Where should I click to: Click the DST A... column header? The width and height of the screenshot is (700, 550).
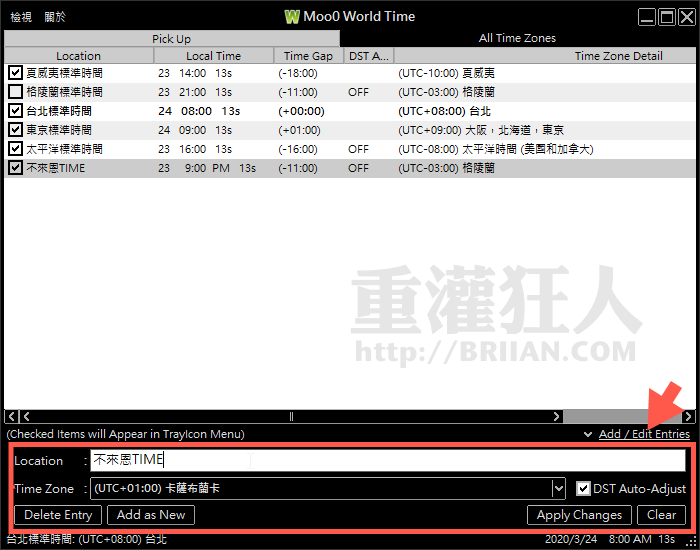369,56
